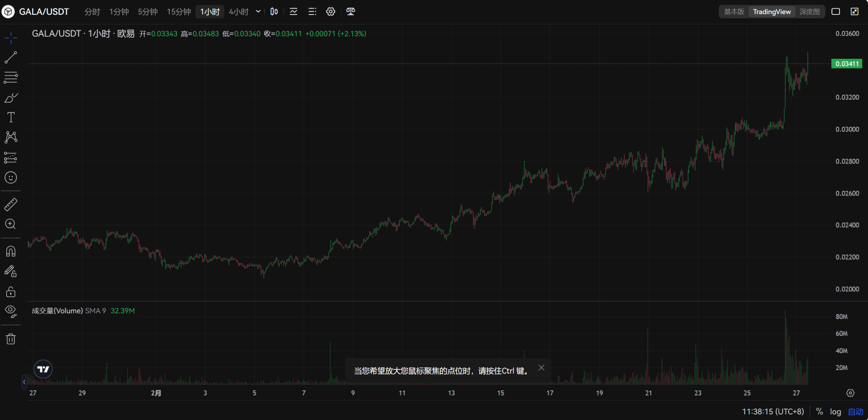Viewport: 868px width, 420px height.
Task: Delete drawings with the trash icon
Action: pyautogui.click(x=11, y=339)
